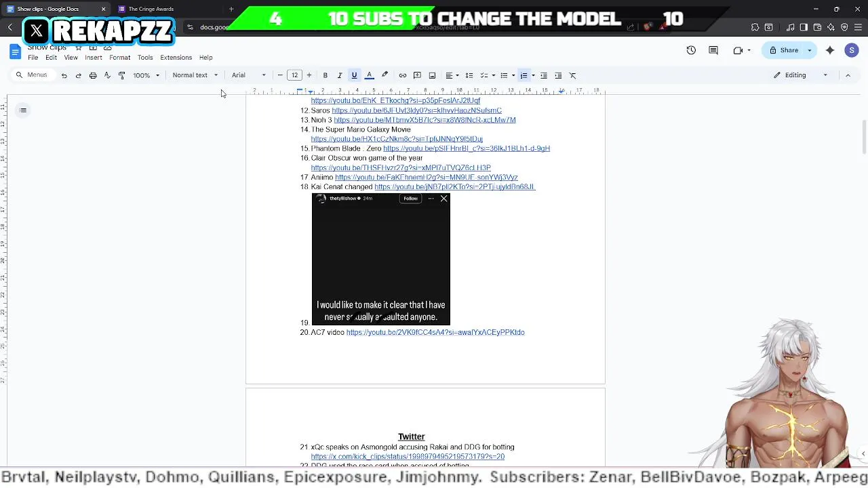Select the paint format roller tool

pyautogui.click(x=121, y=75)
